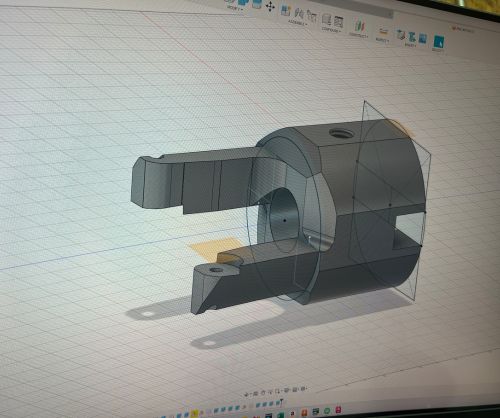Select the Move/Copy tool with the four-arrow icon
Image resolution: width=500 pixels, height=418 pixels.
coord(270,7)
